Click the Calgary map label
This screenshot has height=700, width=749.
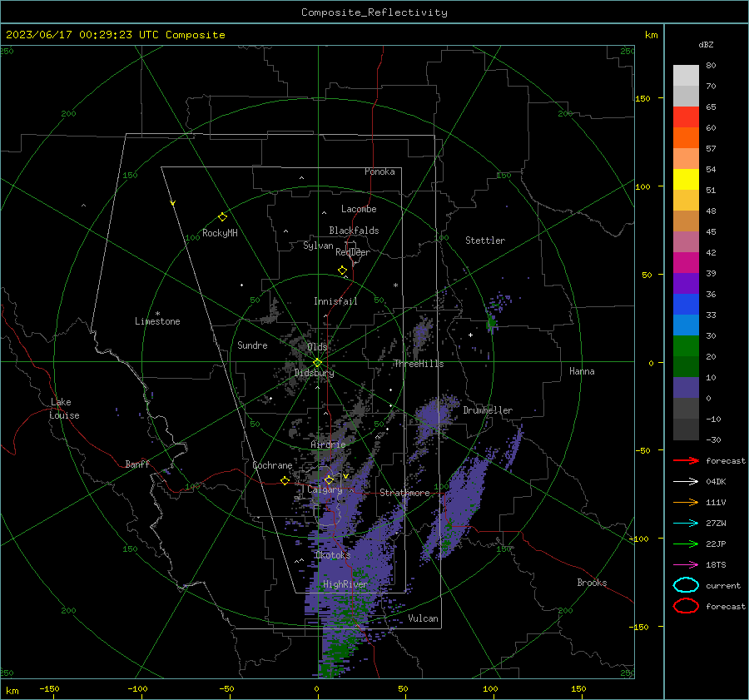click(x=325, y=489)
